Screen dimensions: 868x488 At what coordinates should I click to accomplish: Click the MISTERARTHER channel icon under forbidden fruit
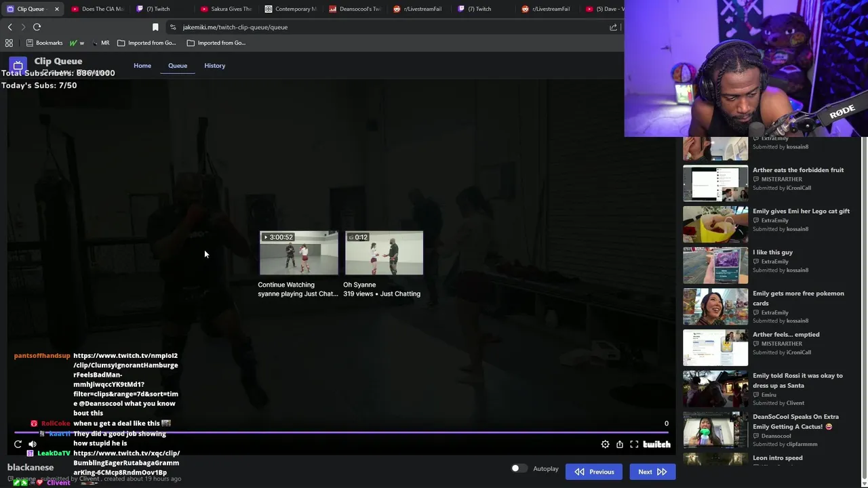click(x=756, y=180)
